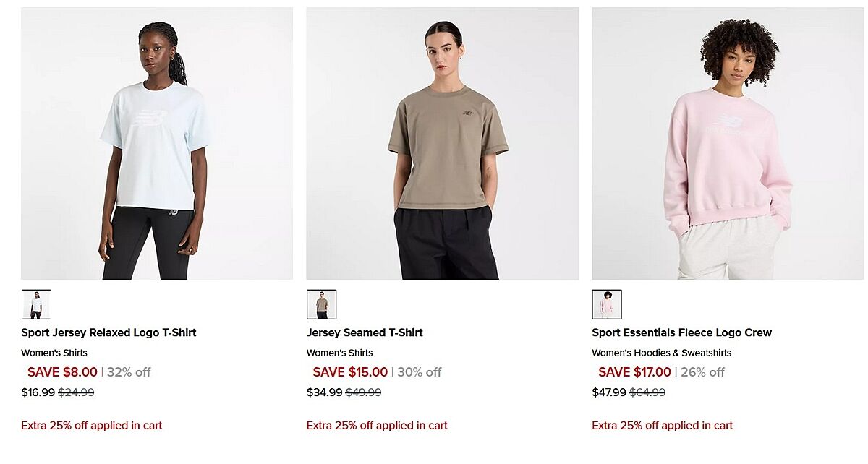Click Extra 25% off text under seamed T-shirt
Screen dimensions: 868x464
(377, 426)
